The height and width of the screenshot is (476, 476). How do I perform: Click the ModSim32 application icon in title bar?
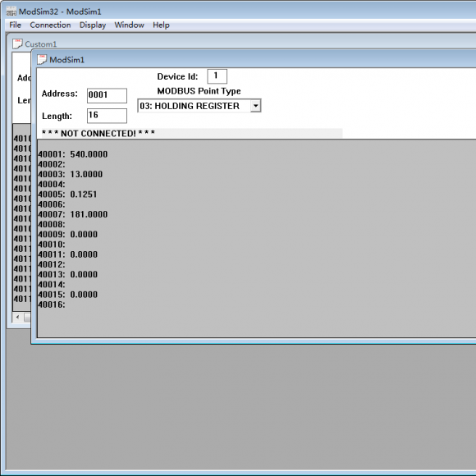tap(11, 11)
